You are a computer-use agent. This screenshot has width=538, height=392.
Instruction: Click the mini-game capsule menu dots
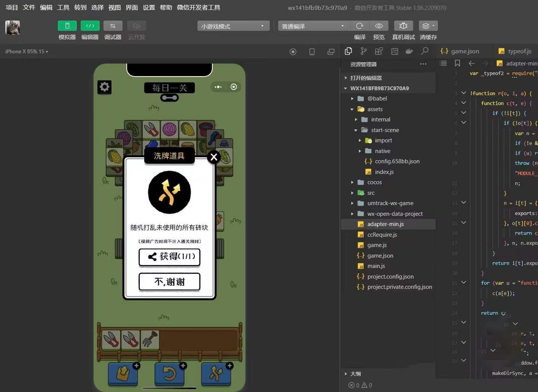click(x=218, y=87)
